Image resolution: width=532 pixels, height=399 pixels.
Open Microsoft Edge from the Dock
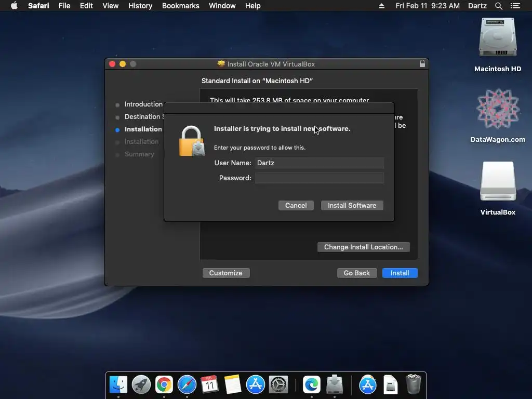click(312, 384)
